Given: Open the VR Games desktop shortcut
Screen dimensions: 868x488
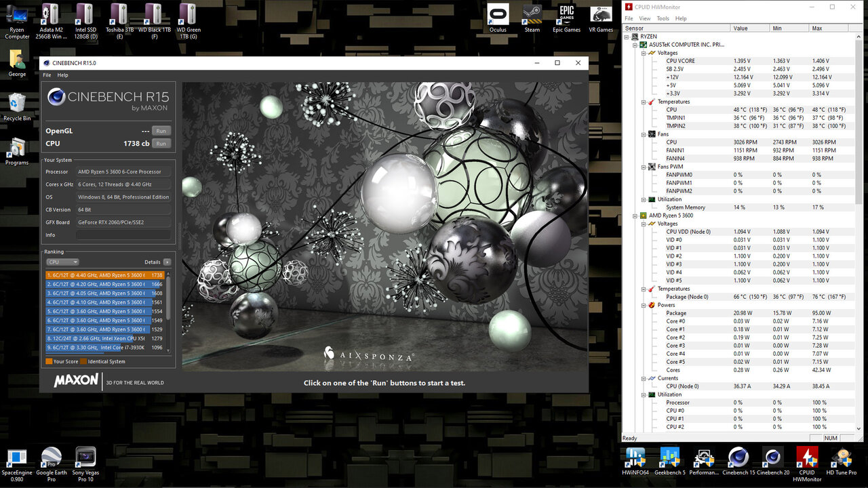Looking at the screenshot, I should click(x=601, y=19).
